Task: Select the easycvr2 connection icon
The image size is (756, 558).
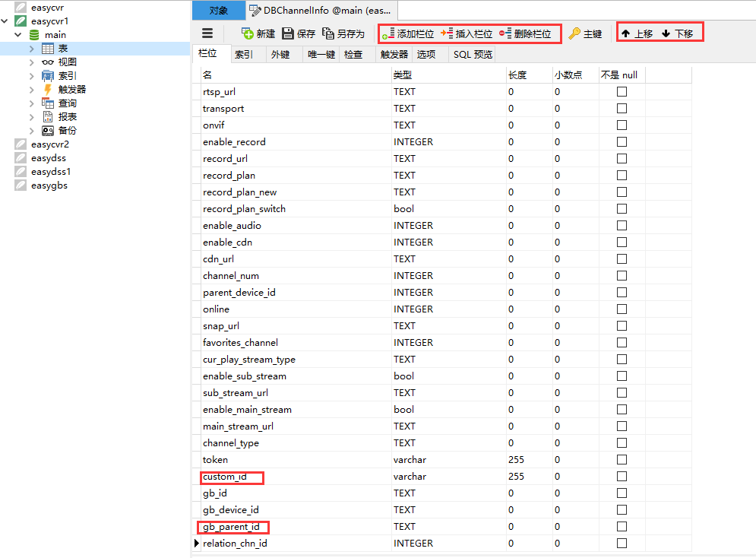Action: tap(21, 144)
